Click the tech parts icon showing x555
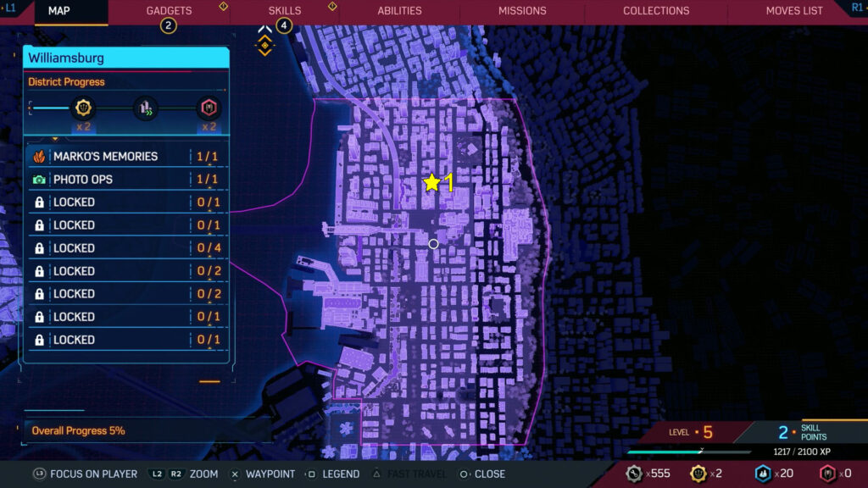This screenshot has width=868, height=488. (x=634, y=474)
